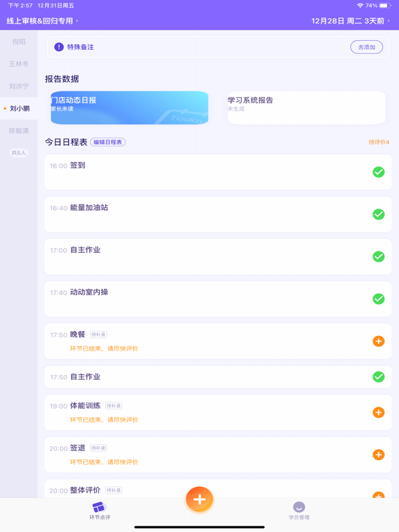Tap the large orange add button
The height and width of the screenshot is (532, 399).
tap(199, 499)
